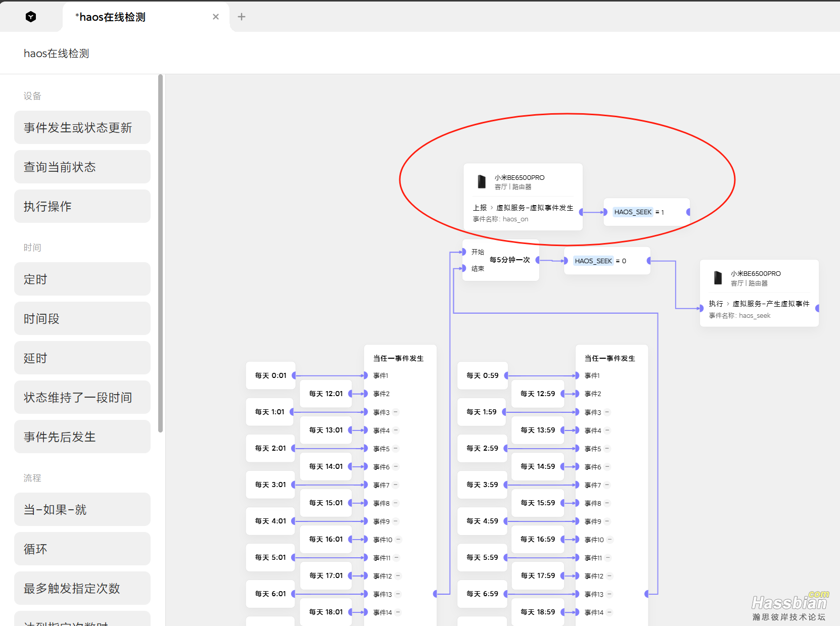Select the 每天 2:59 timer node
The image size is (840, 626).
tap(483, 448)
